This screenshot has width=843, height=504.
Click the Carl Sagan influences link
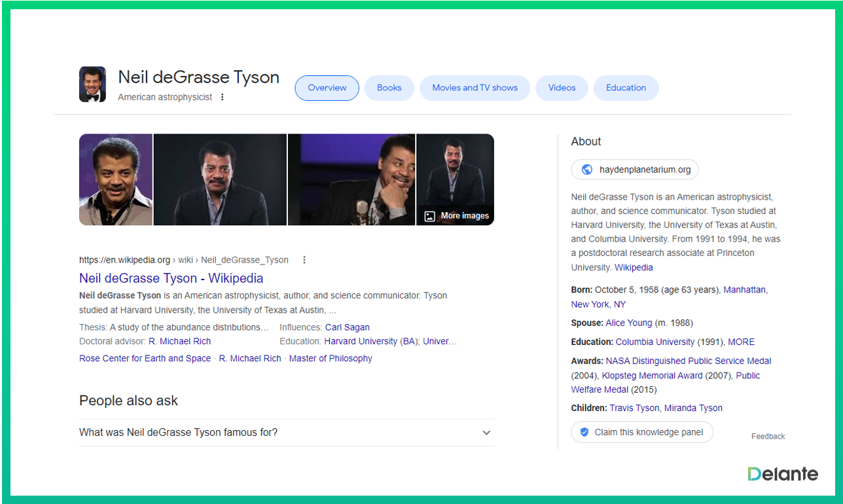pos(348,327)
